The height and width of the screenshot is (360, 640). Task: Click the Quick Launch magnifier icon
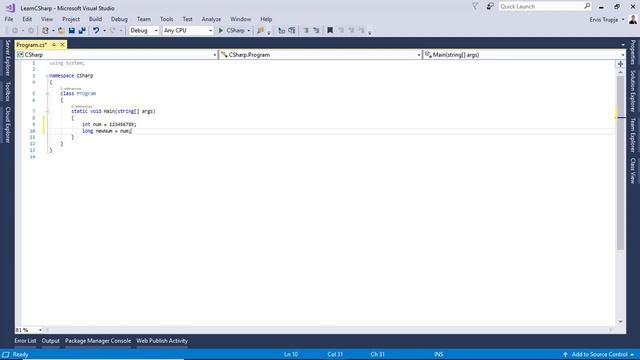point(587,6)
